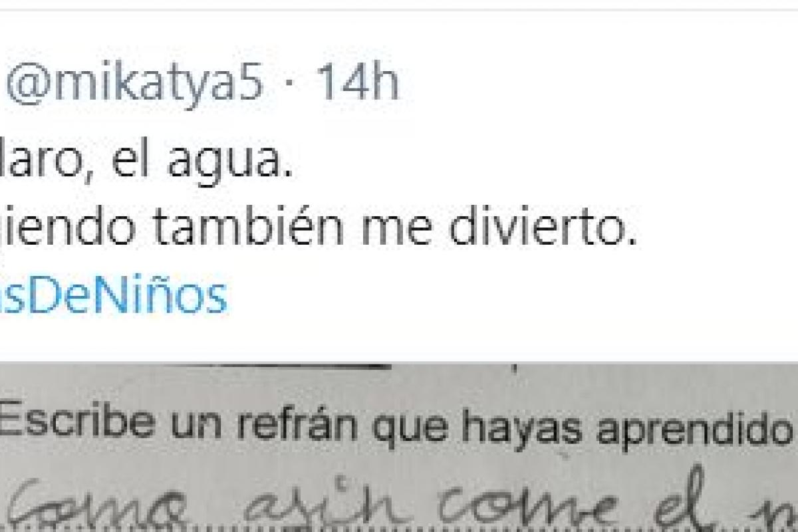The image size is (798, 532).
Task: Click the @mikatya5 username handle
Action: click(134, 84)
